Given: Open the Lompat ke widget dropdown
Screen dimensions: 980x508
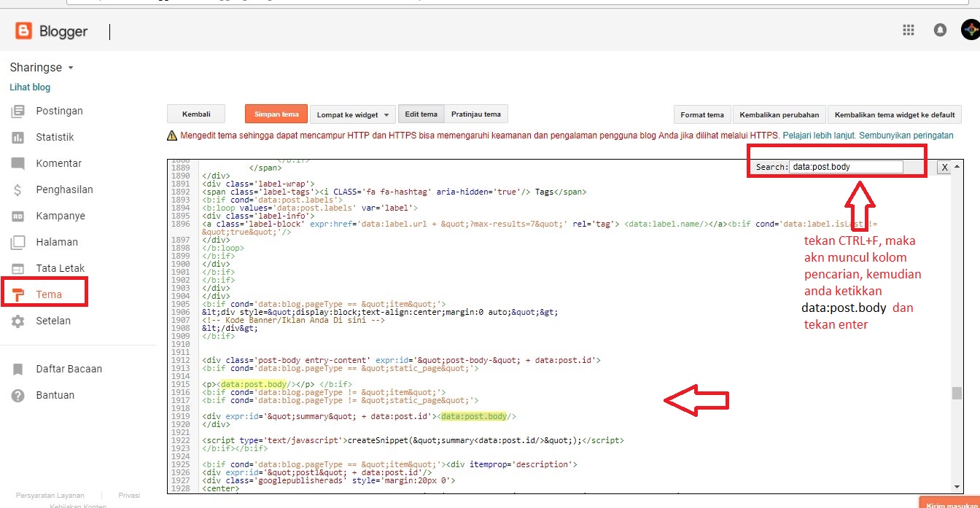Looking at the screenshot, I should [x=353, y=114].
